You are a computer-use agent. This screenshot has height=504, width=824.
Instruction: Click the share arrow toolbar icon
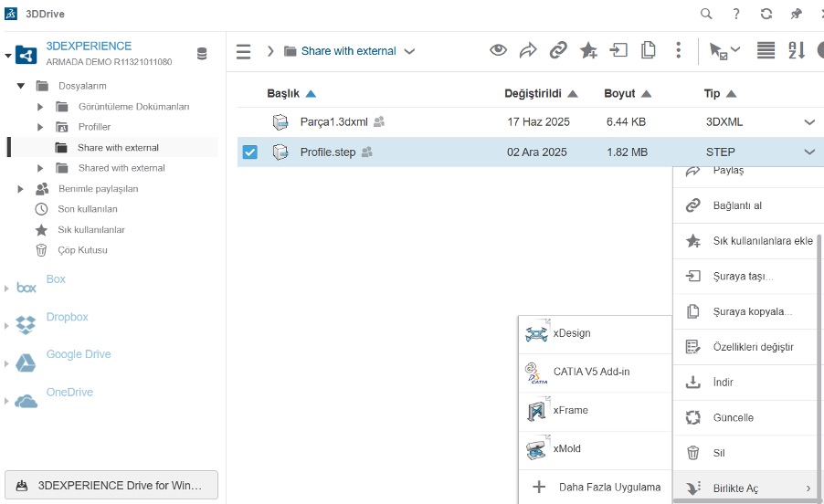[528, 50]
